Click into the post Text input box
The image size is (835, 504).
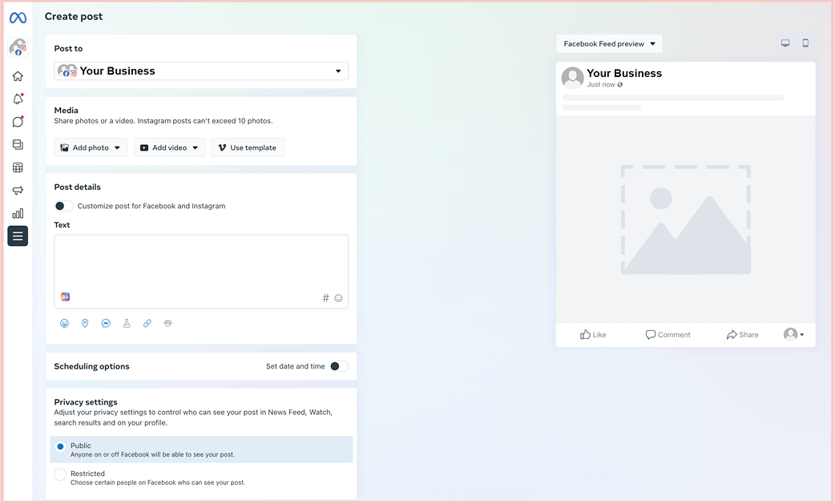(x=201, y=272)
